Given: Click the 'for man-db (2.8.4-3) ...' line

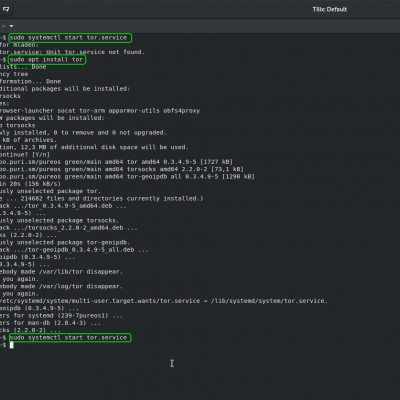Looking at the screenshot, I should [x=50, y=323].
